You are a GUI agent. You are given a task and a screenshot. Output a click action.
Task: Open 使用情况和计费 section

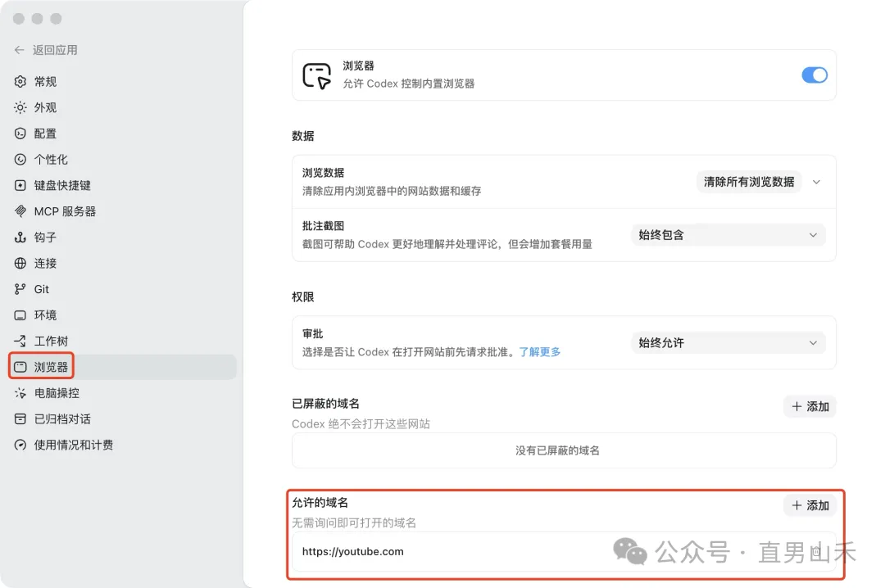[x=123, y=445]
